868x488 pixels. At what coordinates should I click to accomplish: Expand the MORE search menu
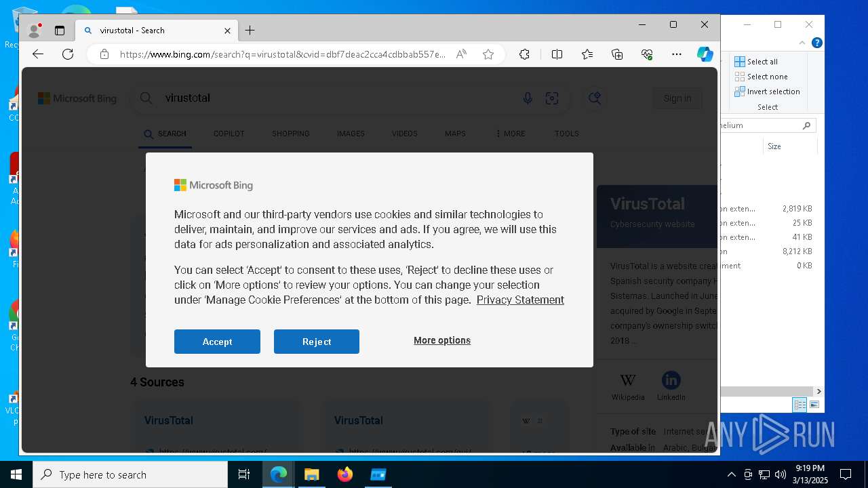pyautogui.click(x=511, y=134)
